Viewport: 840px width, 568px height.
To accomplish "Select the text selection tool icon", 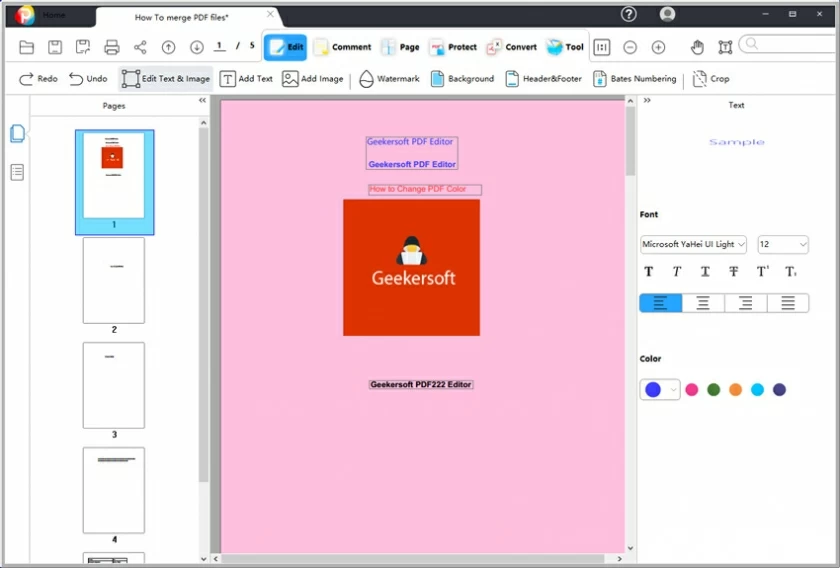I will point(725,47).
